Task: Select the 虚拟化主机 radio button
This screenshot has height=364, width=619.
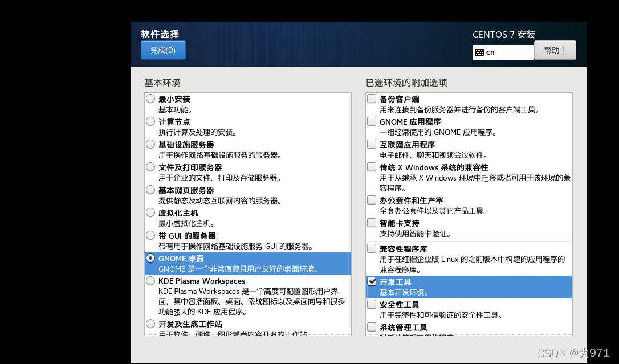Action: (150, 212)
